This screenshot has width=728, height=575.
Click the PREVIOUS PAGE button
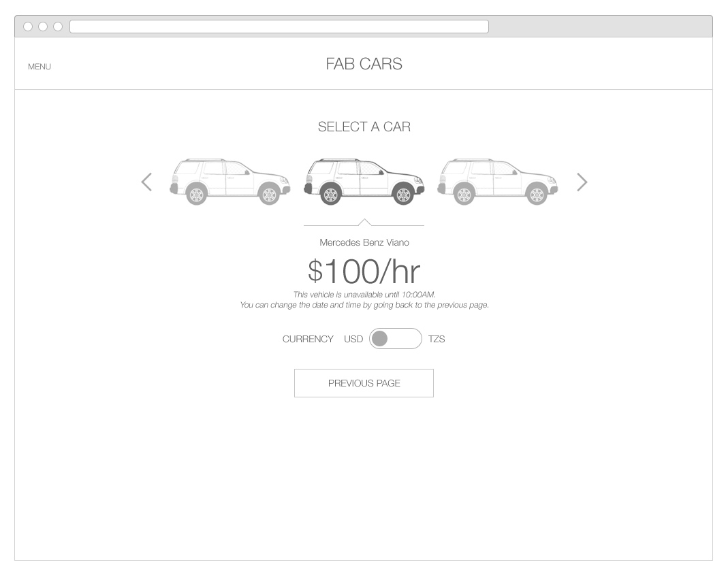(364, 383)
